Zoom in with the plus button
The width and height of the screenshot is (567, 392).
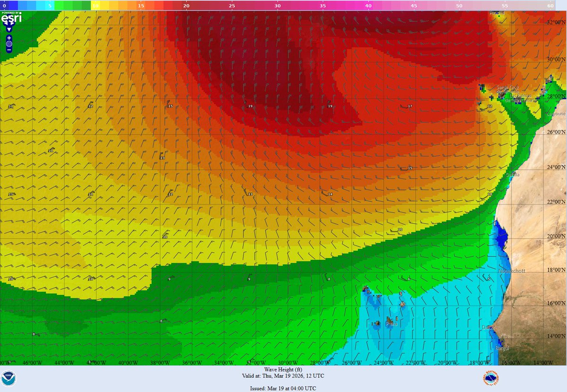point(9,37)
